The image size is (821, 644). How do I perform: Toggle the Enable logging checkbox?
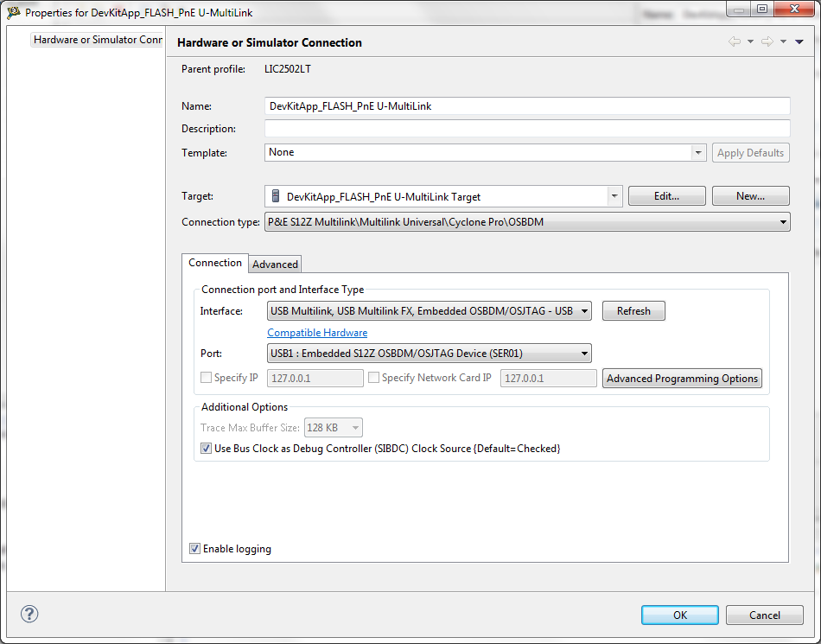[x=194, y=549]
